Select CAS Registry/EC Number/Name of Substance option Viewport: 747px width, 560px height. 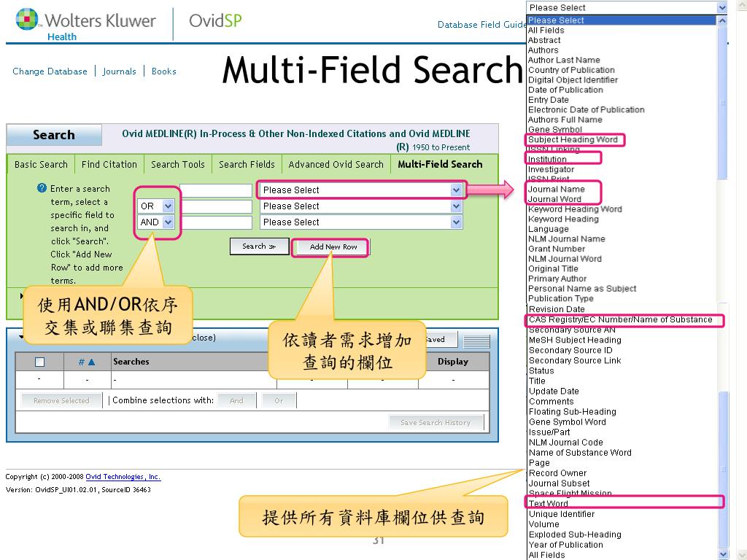coord(621,319)
